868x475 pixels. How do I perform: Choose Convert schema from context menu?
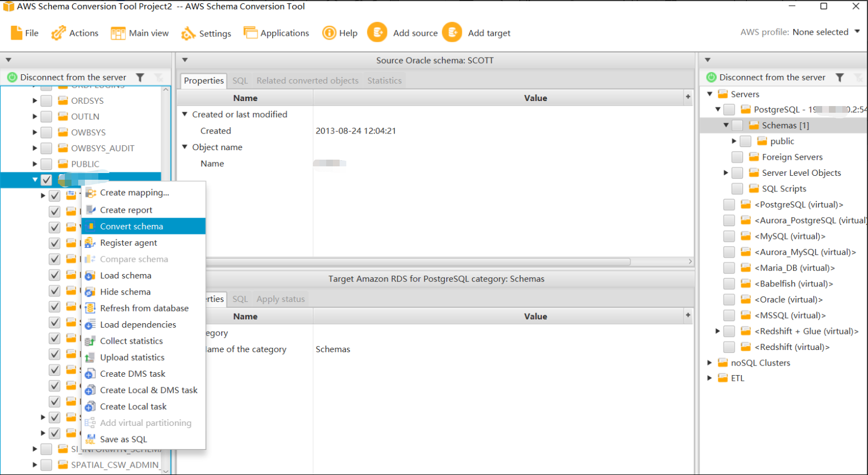pos(144,226)
